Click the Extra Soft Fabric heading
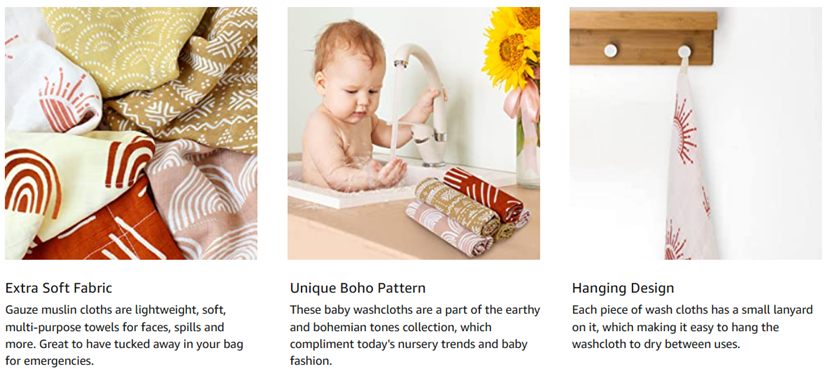The height and width of the screenshot is (369, 827). 59,288
